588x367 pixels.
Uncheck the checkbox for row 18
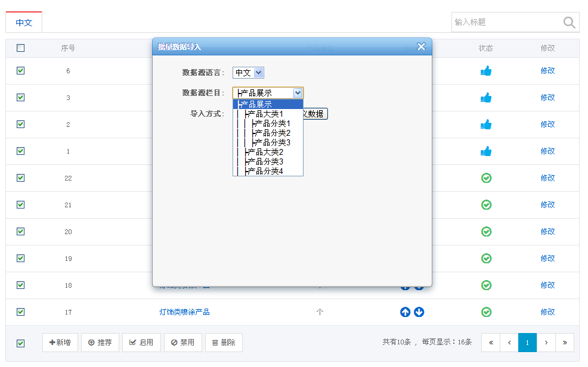(21, 285)
